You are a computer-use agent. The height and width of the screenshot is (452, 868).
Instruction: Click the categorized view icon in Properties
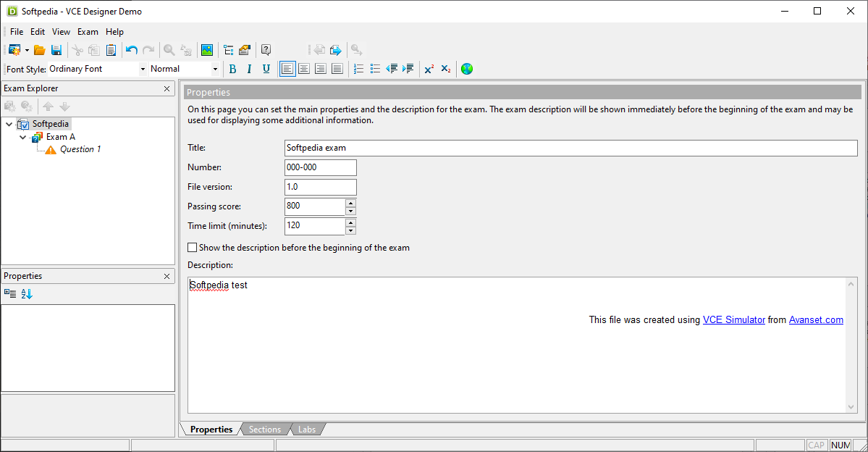(10, 294)
